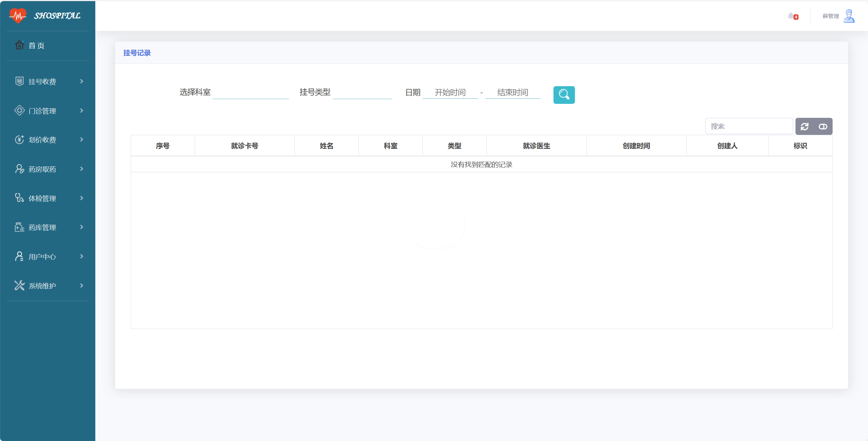The width and height of the screenshot is (868, 441).
Task: Click the 门诊管理 crosshair icon
Action: [19, 110]
